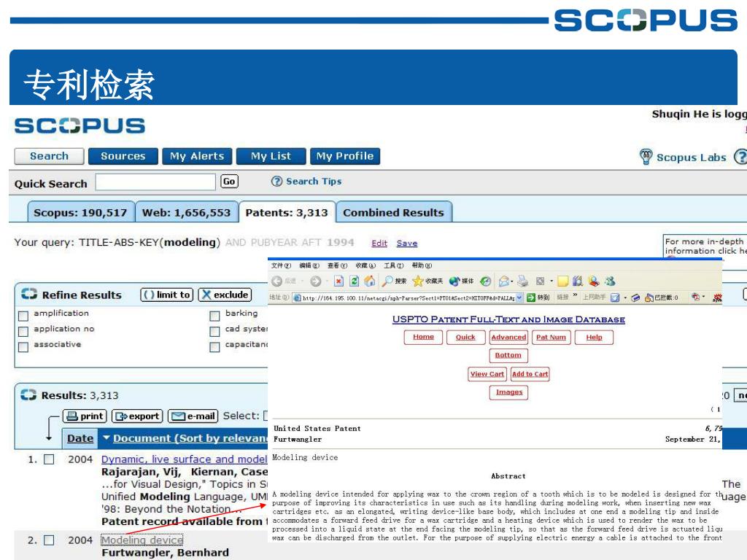Click the IE Media globe icon
The height and width of the screenshot is (560, 747).
point(454,281)
